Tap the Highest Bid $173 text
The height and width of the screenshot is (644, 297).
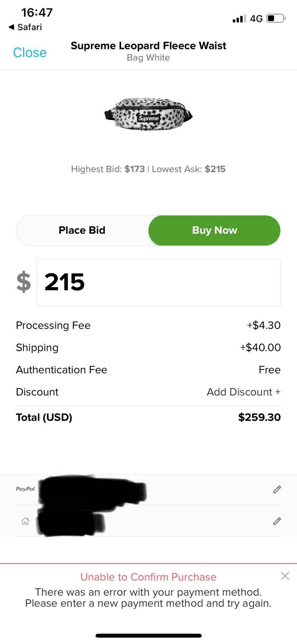[108, 169]
